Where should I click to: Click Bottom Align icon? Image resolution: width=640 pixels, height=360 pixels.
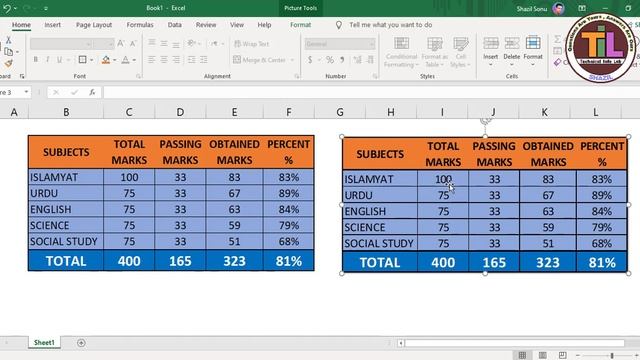pyautogui.click(x=176, y=44)
